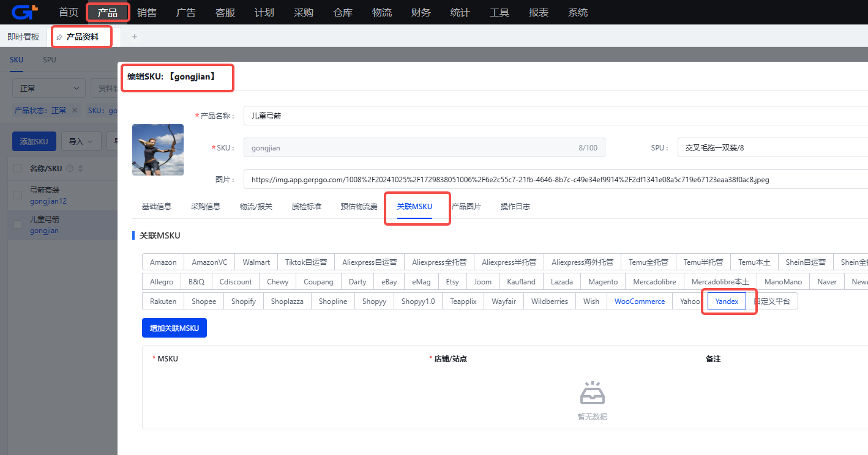868x455 pixels.
Task: Open the 操作日志 tab
Action: coord(515,207)
